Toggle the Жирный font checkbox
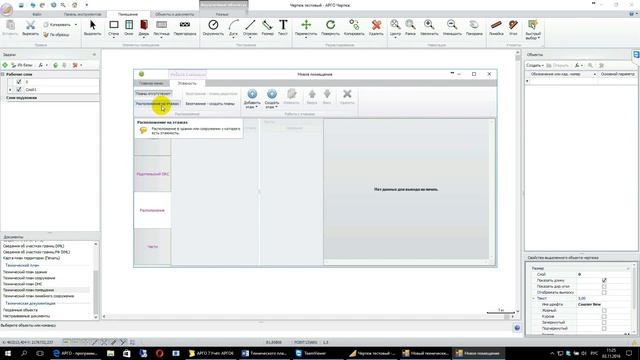Image resolution: width=640 pixels, height=360 pixels. (604, 311)
